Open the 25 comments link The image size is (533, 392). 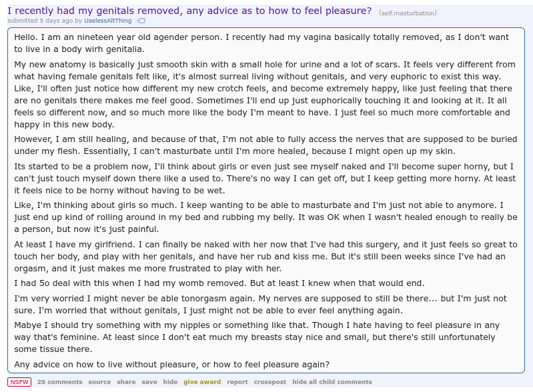(59, 382)
